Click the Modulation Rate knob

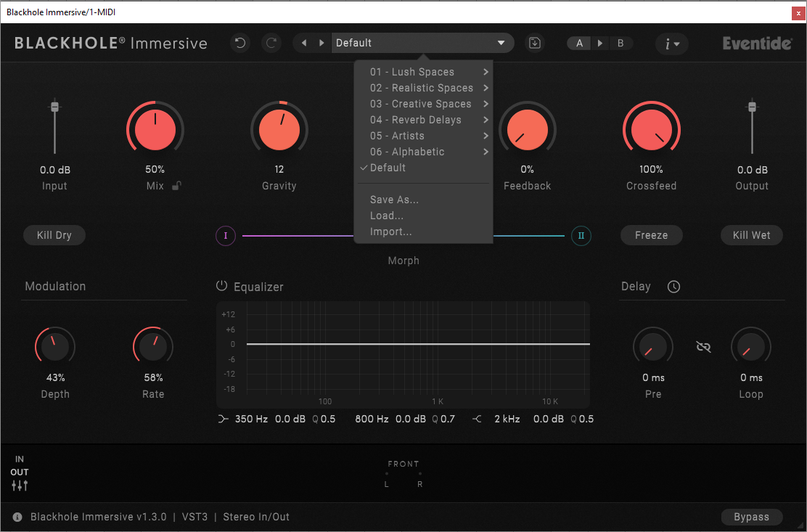[153, 347]
